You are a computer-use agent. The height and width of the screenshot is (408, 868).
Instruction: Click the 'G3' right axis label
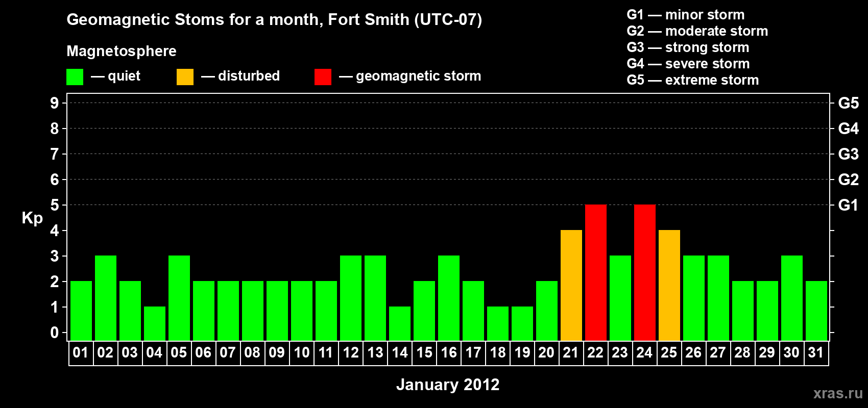[849, 154]
